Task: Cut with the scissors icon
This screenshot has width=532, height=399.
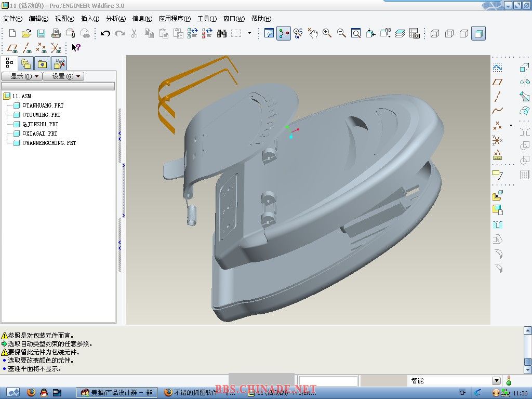Action: tap(135, 33)
